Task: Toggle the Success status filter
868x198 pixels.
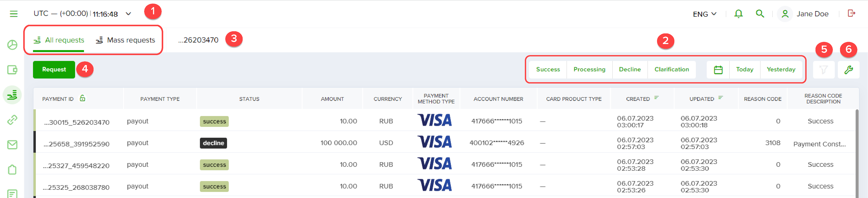Action: coord(548,70)
